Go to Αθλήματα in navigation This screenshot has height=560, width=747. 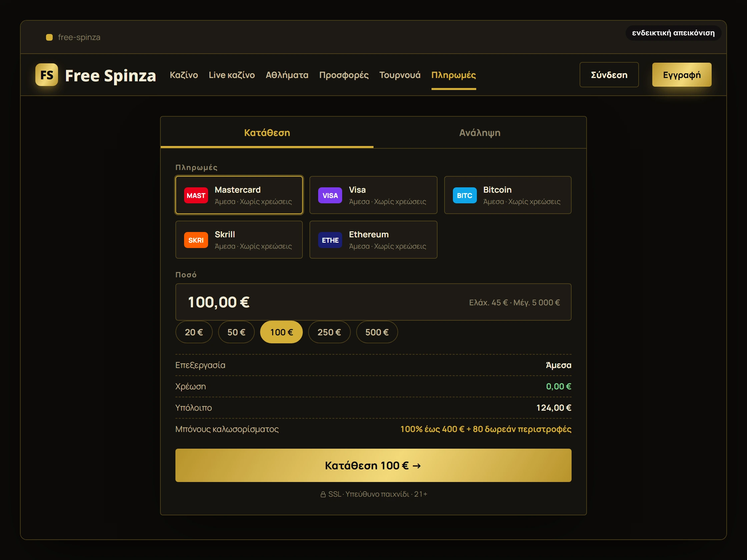click(x=287, y=75)
